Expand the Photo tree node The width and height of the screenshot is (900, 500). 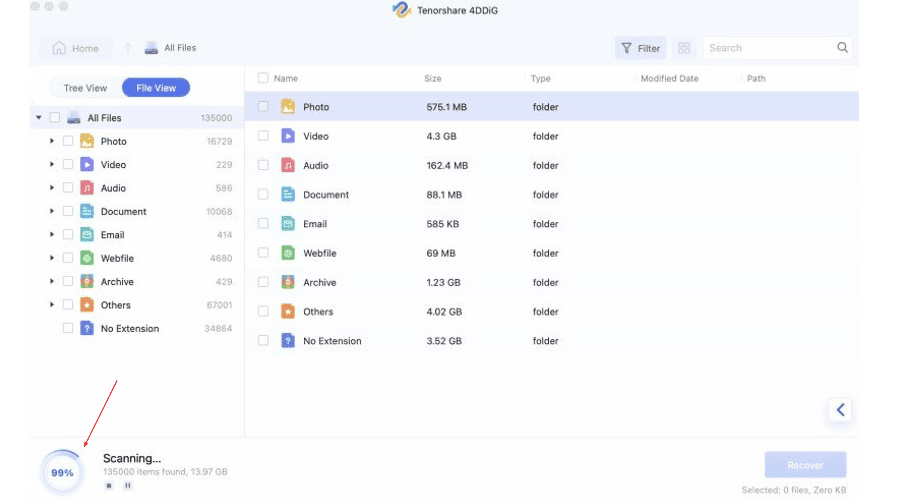[x=52, y=142]
